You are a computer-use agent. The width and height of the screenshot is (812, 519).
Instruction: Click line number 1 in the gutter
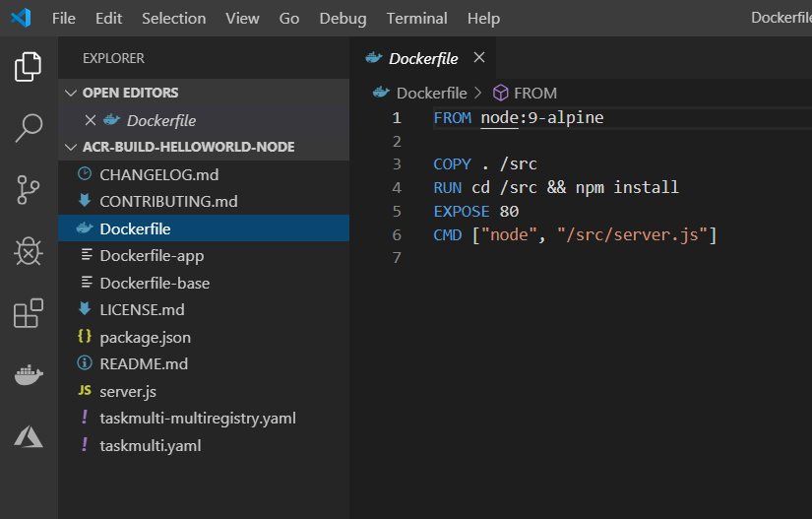pyautogui.click(x=397, y=118)
